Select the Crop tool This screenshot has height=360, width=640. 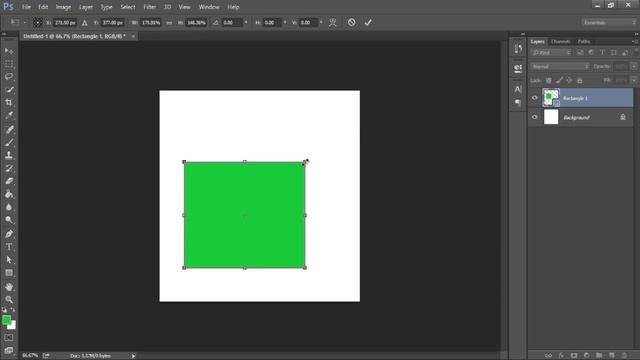coord(9,102)
